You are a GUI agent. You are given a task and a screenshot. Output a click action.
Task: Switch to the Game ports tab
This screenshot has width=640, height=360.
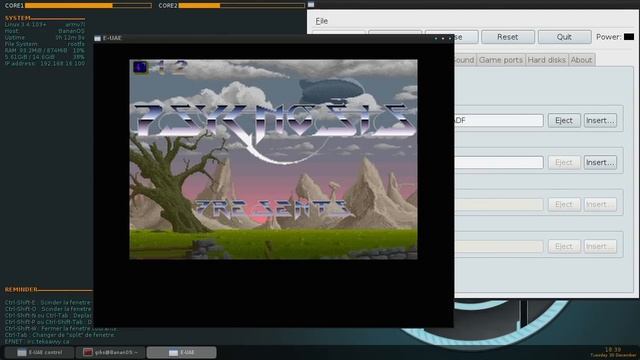[500, 60]
